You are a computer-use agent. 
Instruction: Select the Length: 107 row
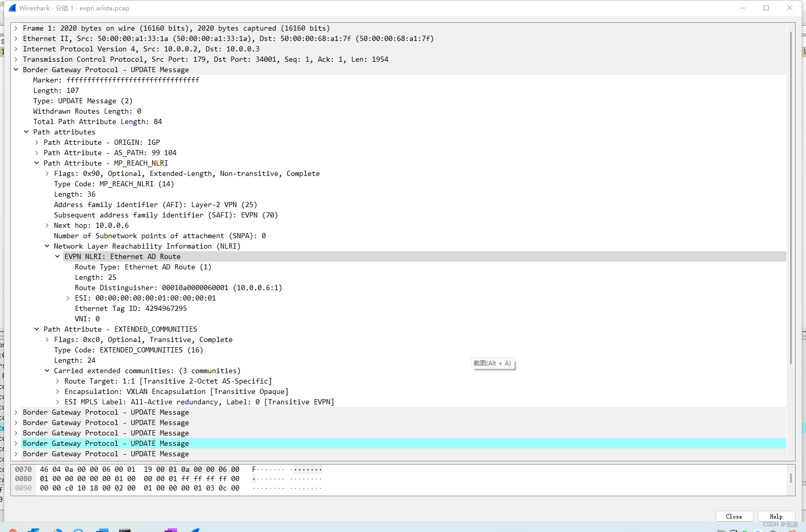399,90
